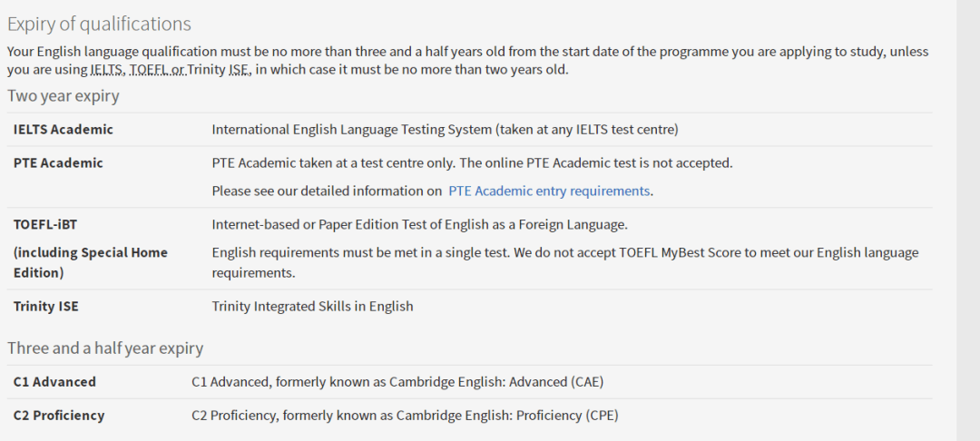Viewport: 980px width, 441px height.
Task: Open the PTE Academic entry requirements link
Action: (549, 191)
